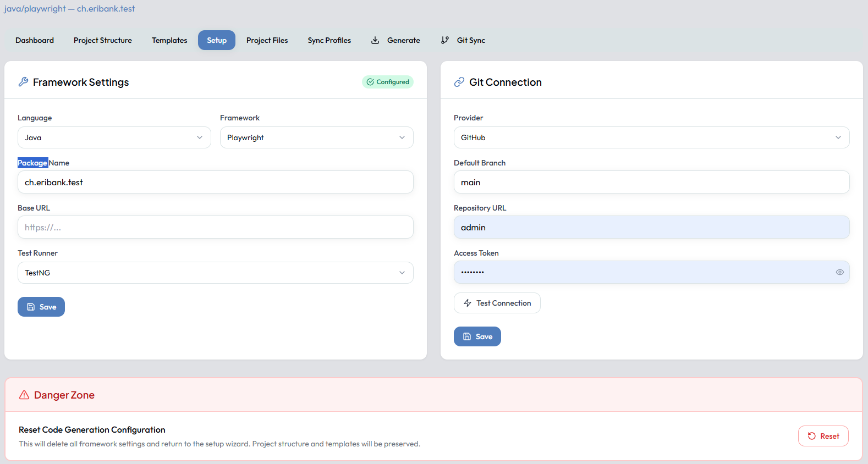This screenshot has width=868, height=464.
Task: Switch to the Sync Profiles tab
Action: [329, 40]
